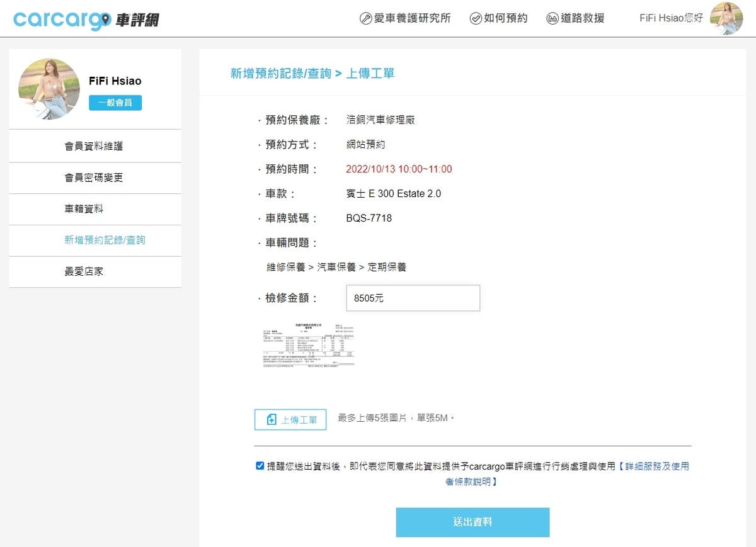Open 會員資料維護 in the sidebar
Screen dimensions: 756x547
pyautogui.click(x=94, y=146)
